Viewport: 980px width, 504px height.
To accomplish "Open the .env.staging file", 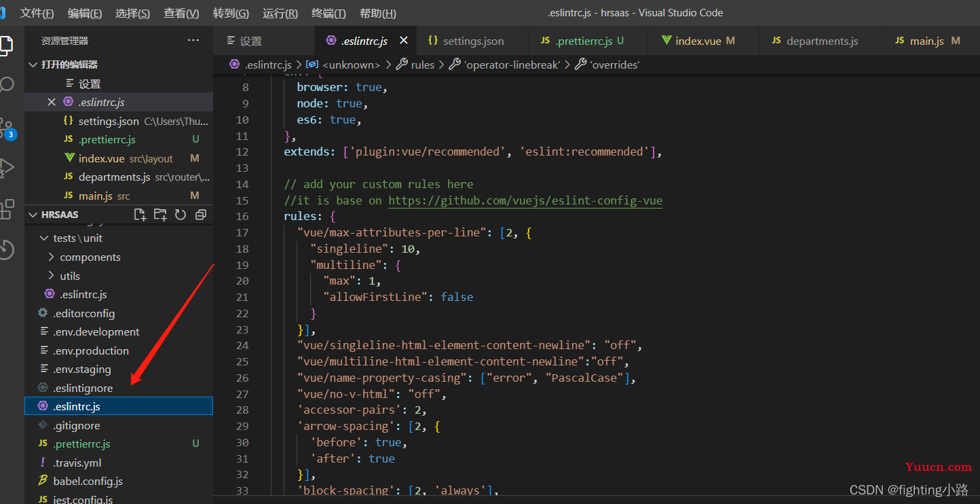I will pyautogui.click(x=119, y=370).
